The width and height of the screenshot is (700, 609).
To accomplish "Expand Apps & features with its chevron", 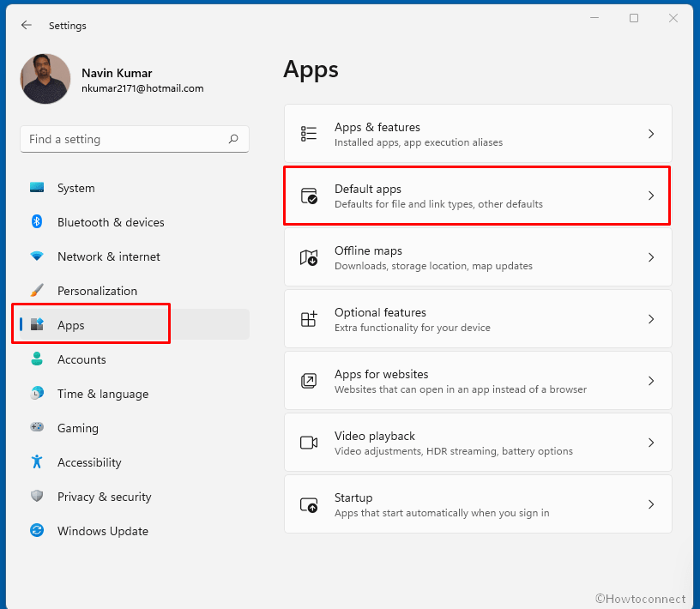I will click(x=651, y=134).
